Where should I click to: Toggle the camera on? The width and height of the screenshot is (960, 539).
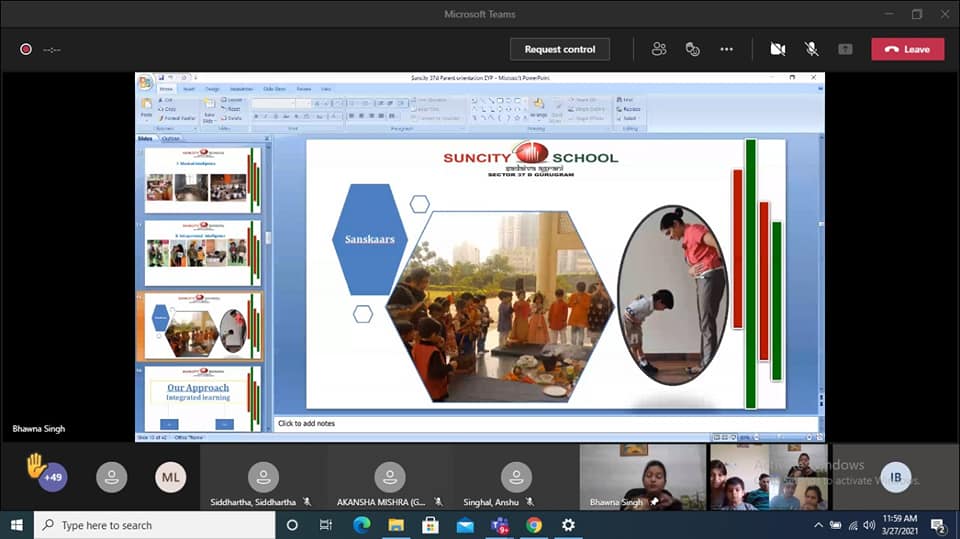coord(778,49)
